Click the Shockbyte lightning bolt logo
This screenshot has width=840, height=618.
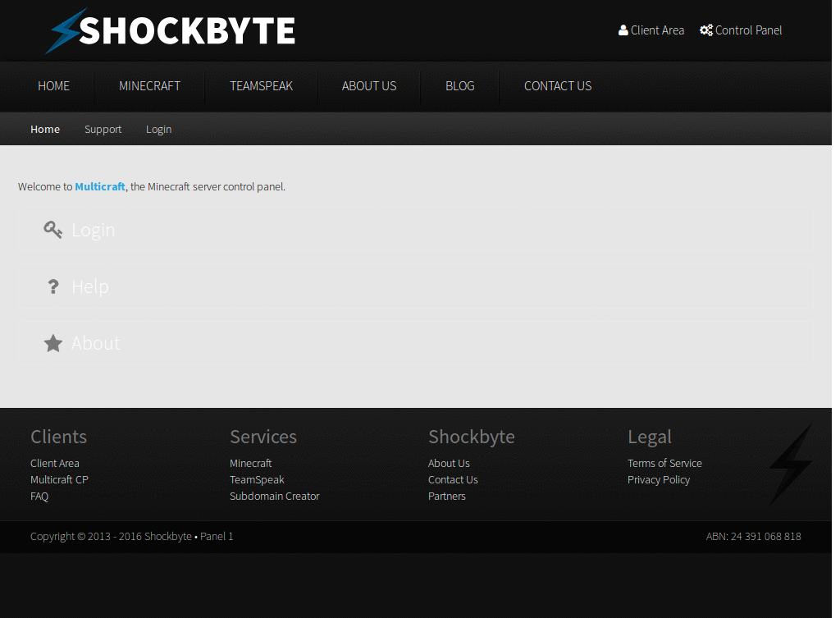[64, 31]
